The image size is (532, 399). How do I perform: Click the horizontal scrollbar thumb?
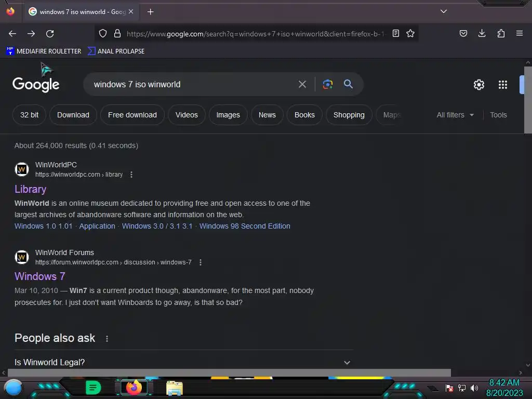[x=229, y=373]
